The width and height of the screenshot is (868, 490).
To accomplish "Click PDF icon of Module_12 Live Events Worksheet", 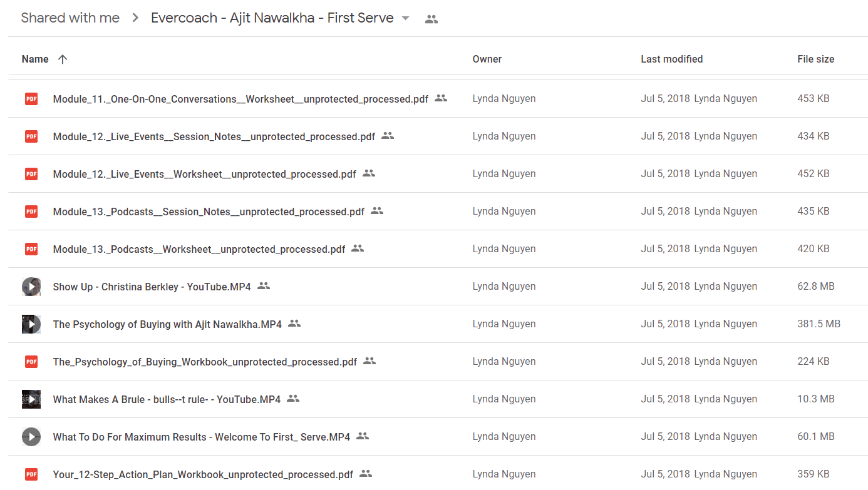I will (31, 173).
